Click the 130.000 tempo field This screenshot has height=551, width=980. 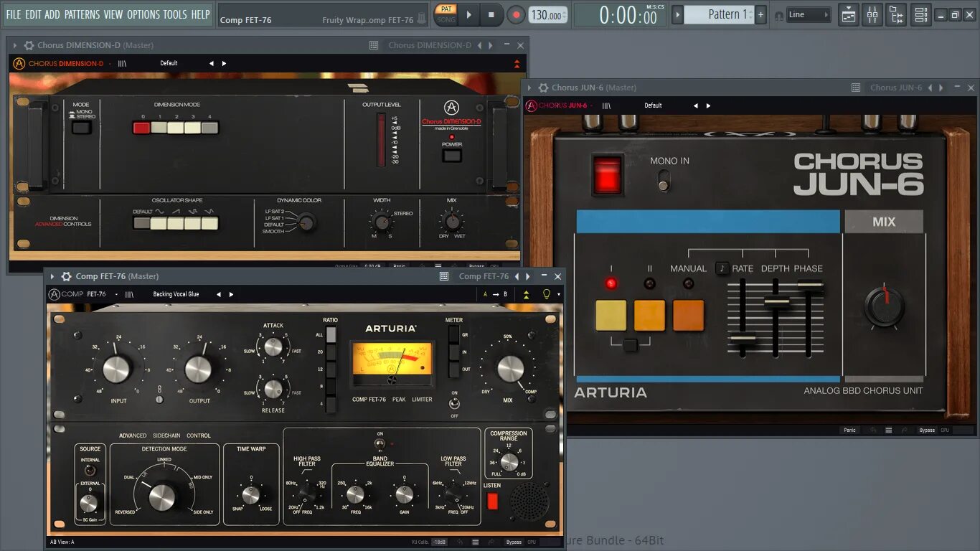tap(547, 15)
